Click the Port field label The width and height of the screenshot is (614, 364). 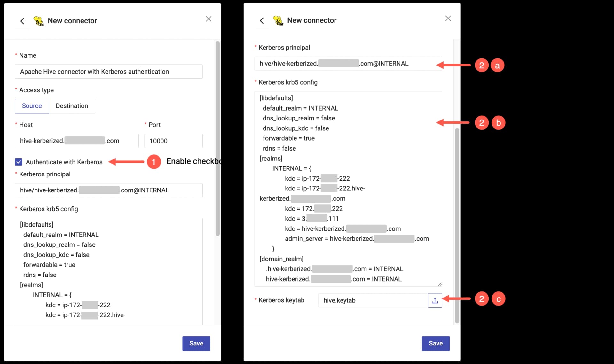pos(154,125)
